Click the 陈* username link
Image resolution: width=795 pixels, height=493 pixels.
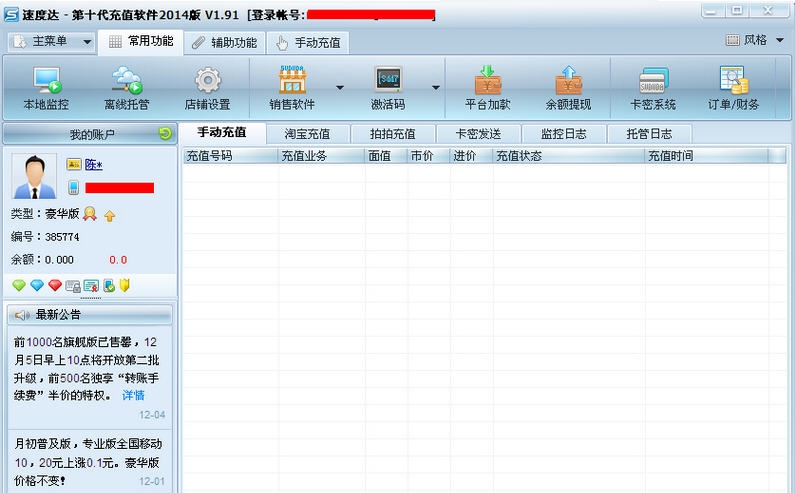93,164
